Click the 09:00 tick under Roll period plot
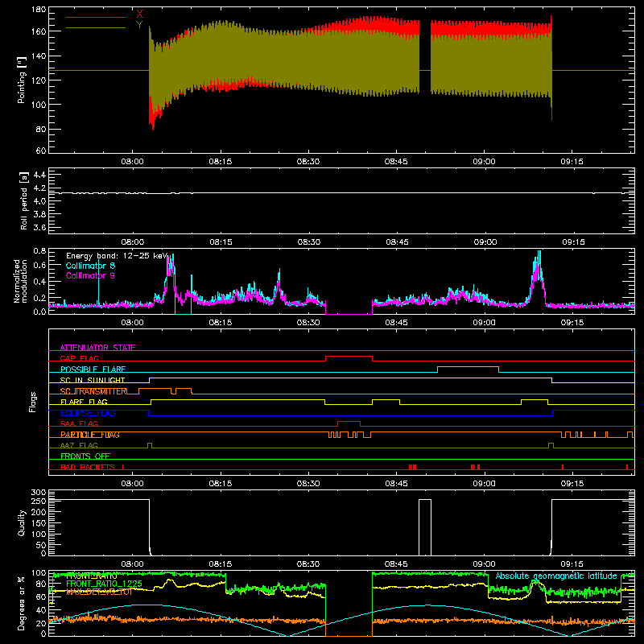 [x=485, y=242]
